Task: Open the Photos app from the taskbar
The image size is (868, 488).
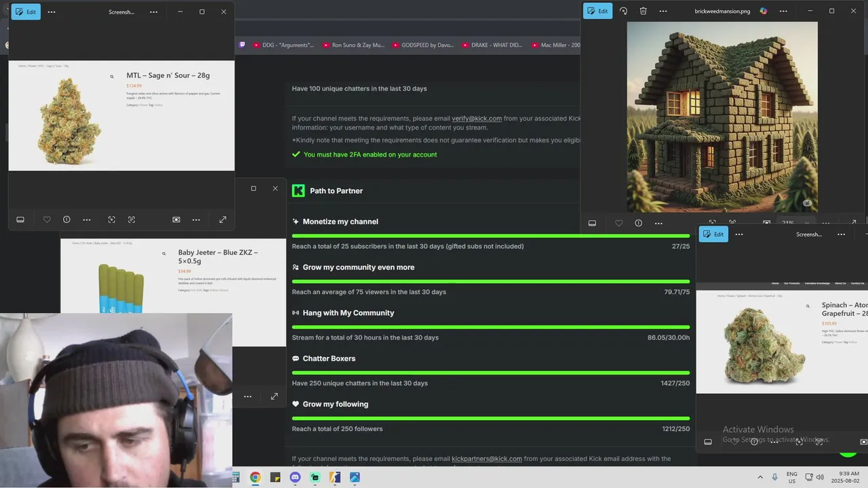Action: point(355,477)
